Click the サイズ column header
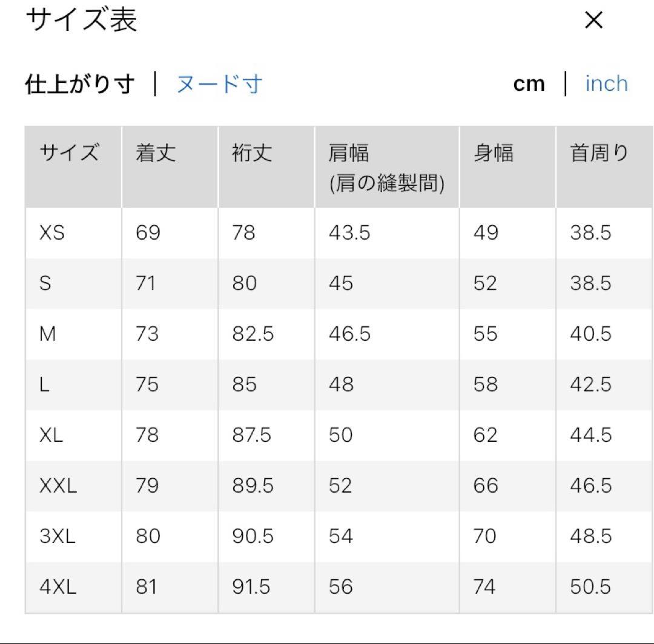The height and width of the screenshot is (644, 654). pos(69,154)
